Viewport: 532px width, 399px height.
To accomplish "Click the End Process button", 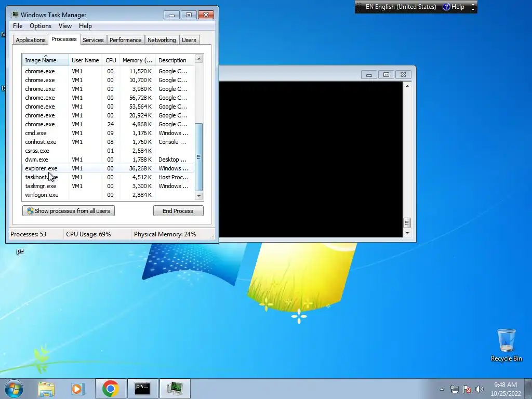I will coord(178,211).
